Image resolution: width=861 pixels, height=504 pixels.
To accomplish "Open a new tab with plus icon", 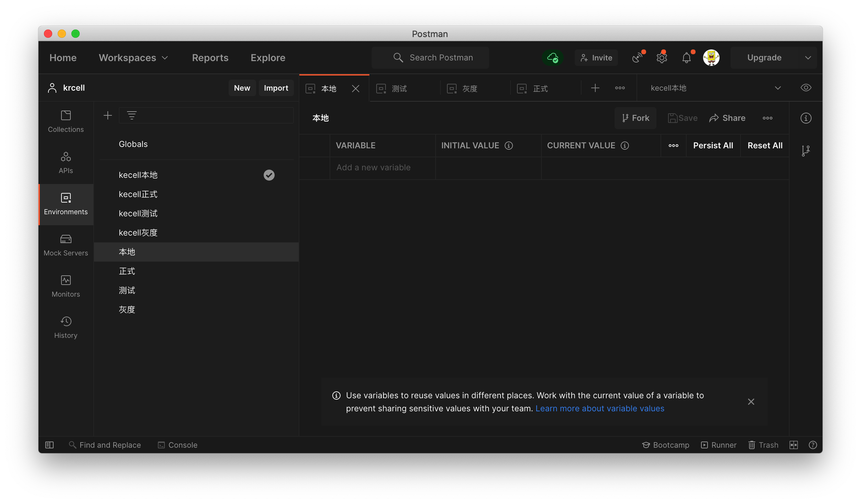I will pos(595,88).
